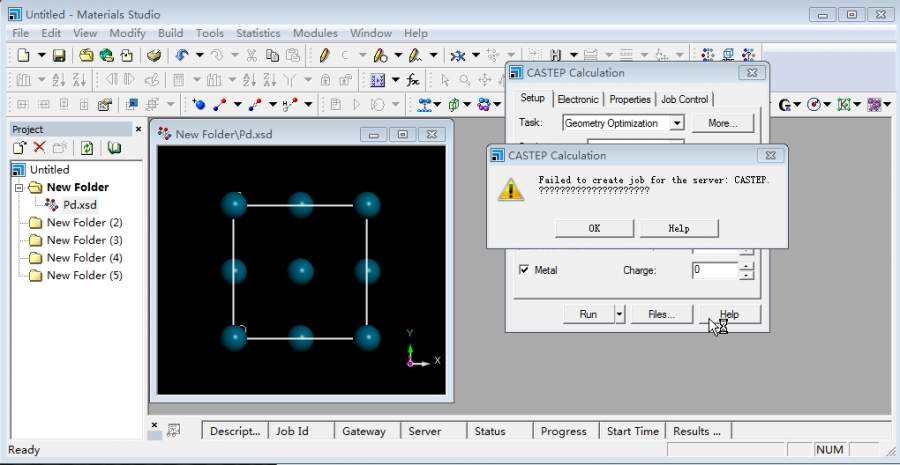Click the H bond hydrogen tool icon

(290, 104)
